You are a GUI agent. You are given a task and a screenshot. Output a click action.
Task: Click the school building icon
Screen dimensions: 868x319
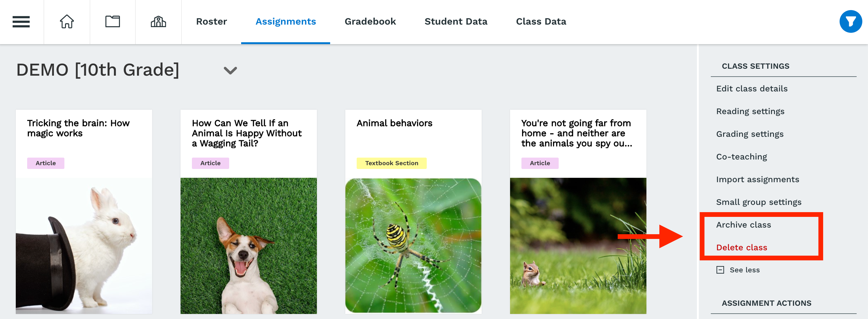point(158,21)
